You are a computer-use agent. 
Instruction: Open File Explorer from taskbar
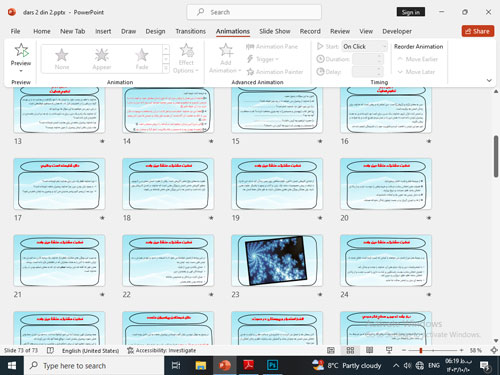[201, 366]
